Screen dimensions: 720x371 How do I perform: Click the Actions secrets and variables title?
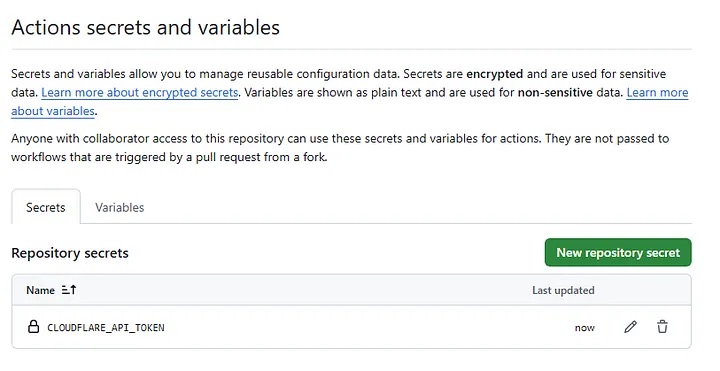[x=146, y=28]
